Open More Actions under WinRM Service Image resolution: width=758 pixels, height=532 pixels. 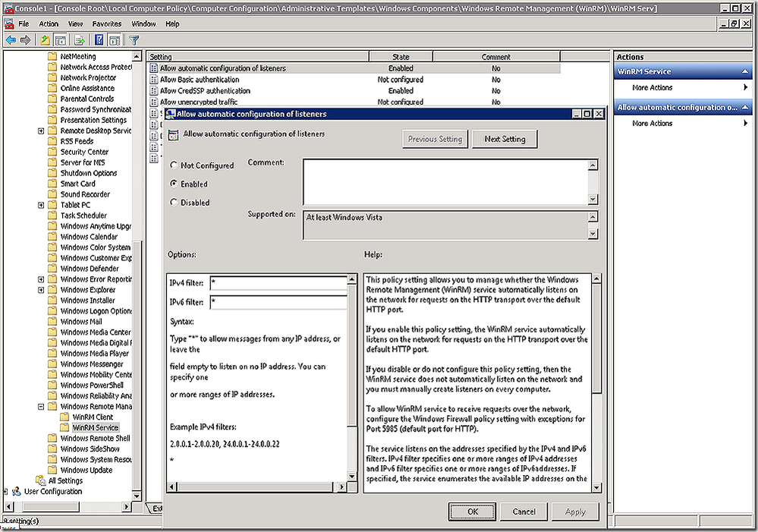tap(652, 87)
